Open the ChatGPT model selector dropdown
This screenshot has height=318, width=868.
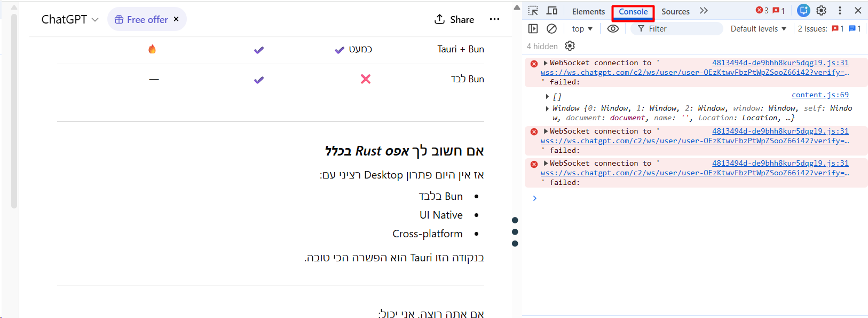point(70,20)
